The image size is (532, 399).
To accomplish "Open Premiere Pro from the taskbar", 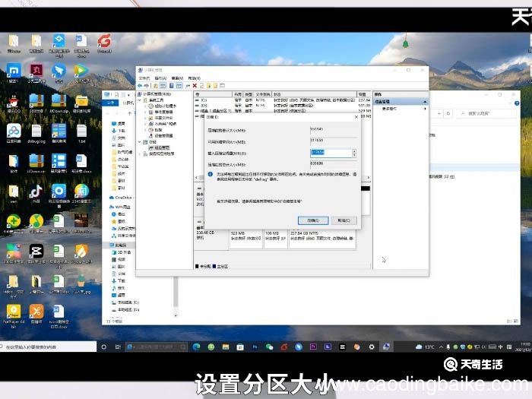I will tap(313, 347).
